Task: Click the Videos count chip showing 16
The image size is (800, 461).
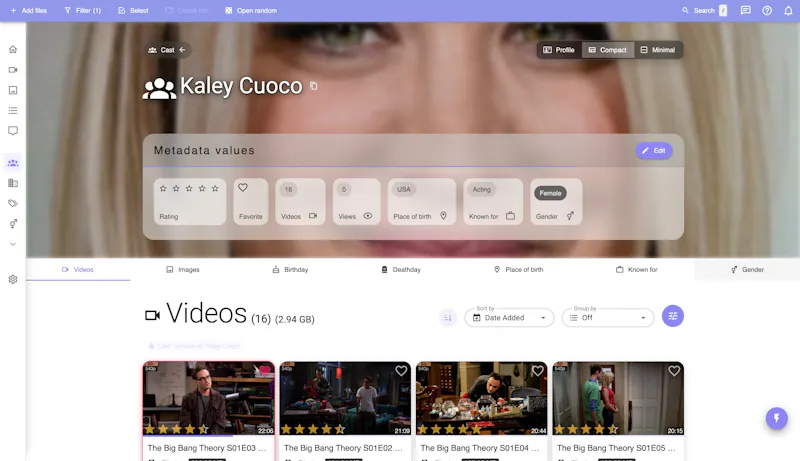Action: [x=288, y=190]
